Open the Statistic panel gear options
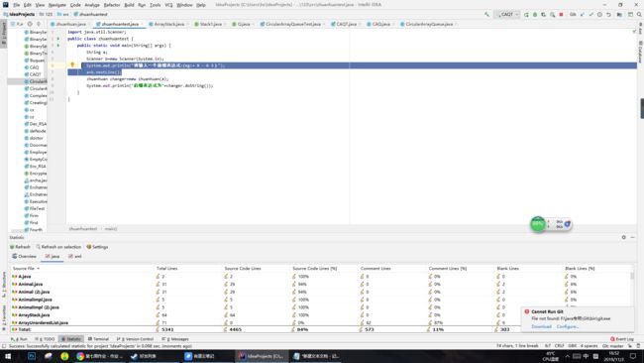644x363 pixels. [623, 237]
